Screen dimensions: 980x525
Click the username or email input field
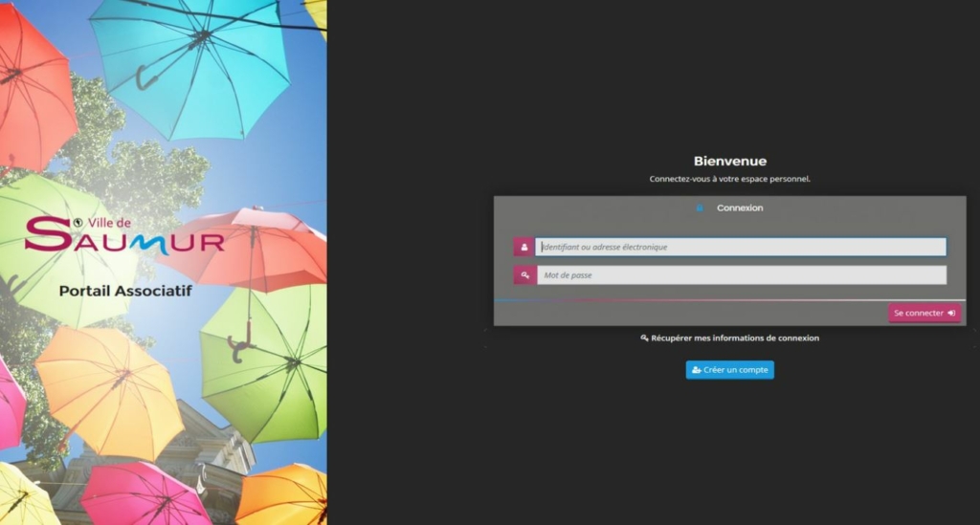(741, 247)
